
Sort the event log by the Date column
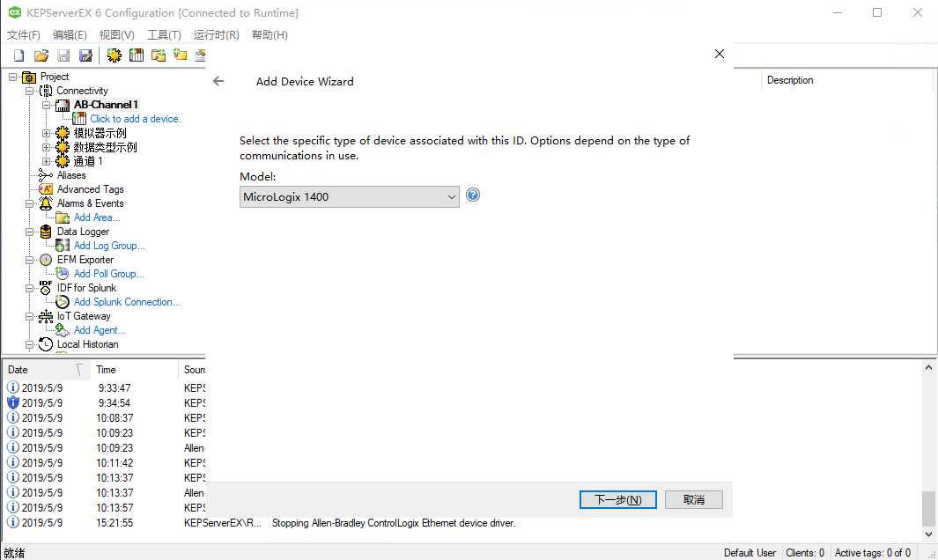click(x=46, y=370)
